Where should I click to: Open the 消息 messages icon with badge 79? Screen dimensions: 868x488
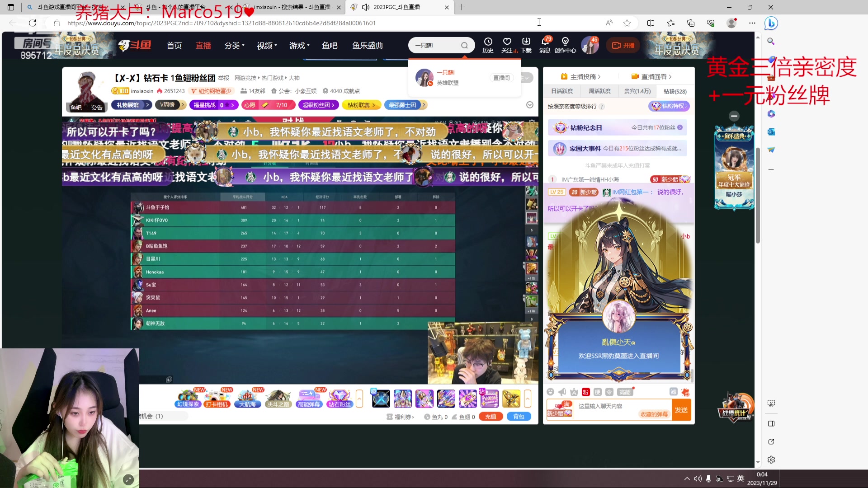pyautogui.click(x=545, y=45)
